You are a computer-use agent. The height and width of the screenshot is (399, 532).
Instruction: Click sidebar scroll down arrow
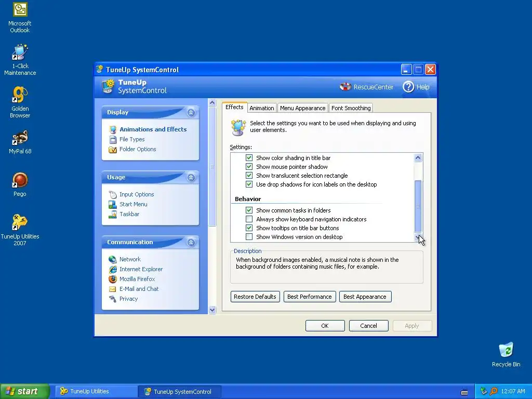(212, 310)
